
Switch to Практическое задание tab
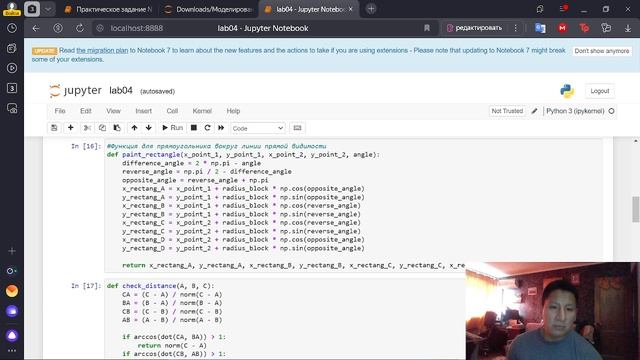[x=108, y=9]
